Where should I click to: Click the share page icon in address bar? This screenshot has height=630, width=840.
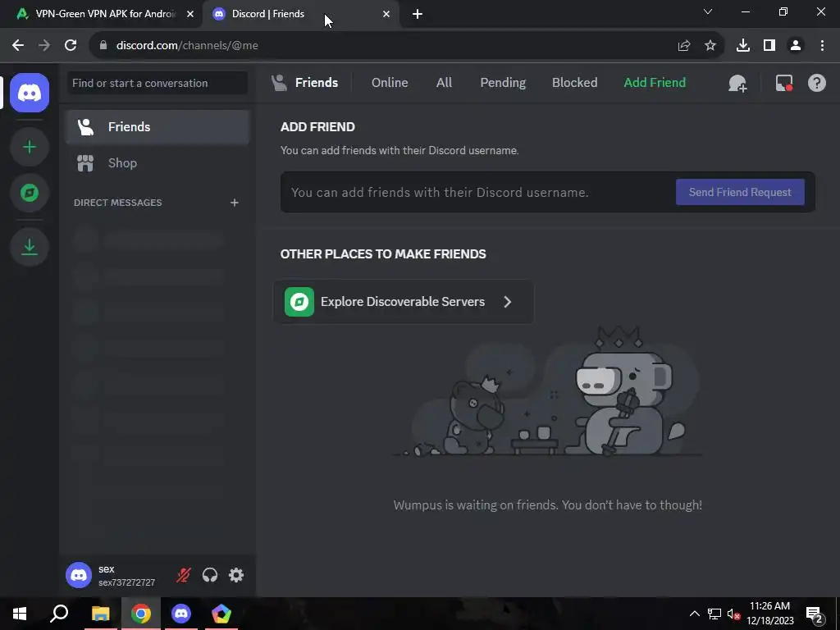(x=683, y=46)
